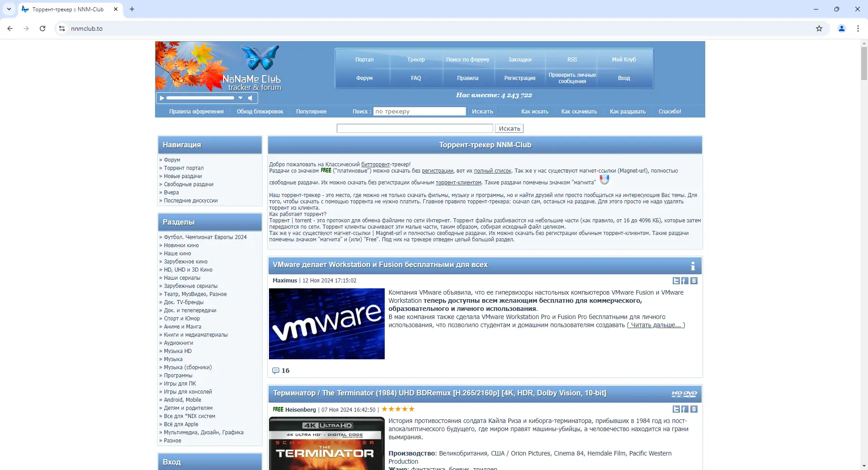Open the audio player dropdown arrow

(241, 98)
